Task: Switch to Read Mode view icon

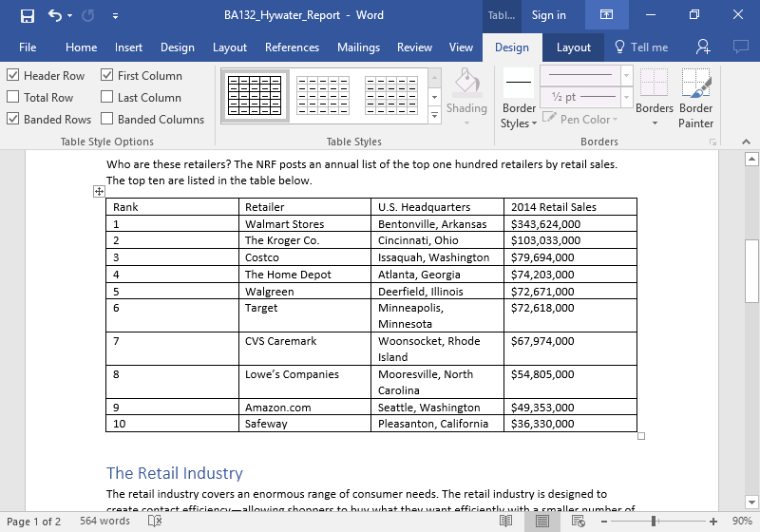Action: [504, 522]
